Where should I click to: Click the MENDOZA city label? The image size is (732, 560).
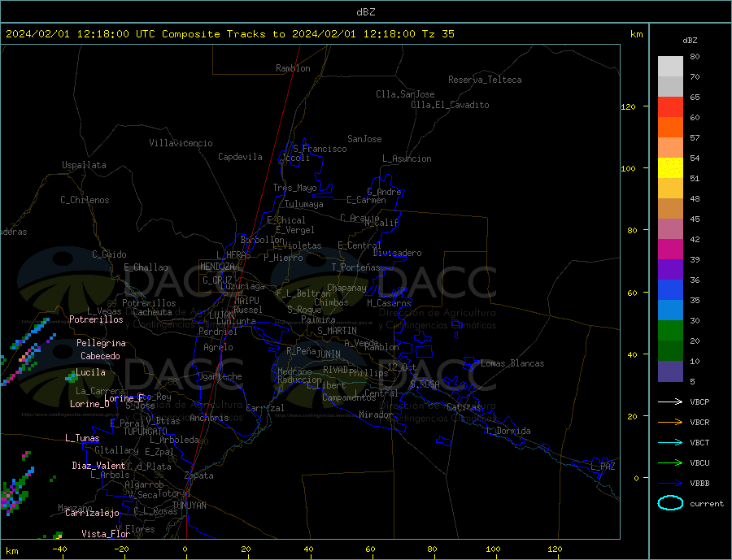click(217, 267)
